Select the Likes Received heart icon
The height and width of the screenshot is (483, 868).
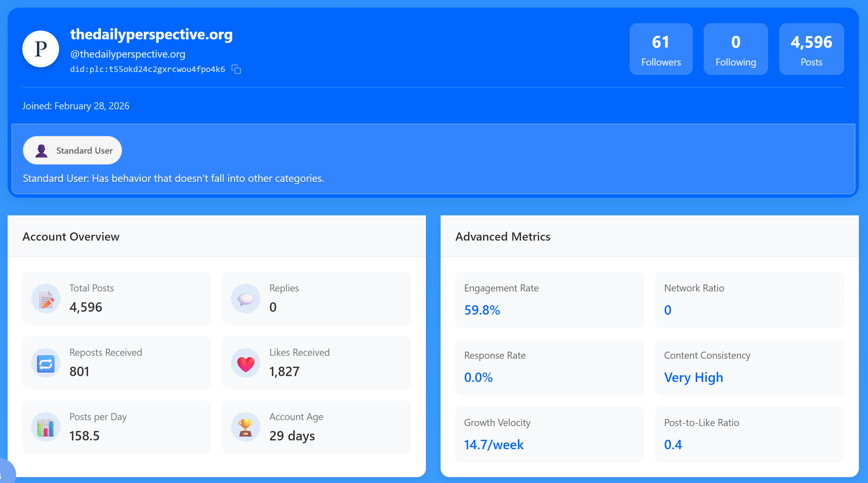[245, 363]
